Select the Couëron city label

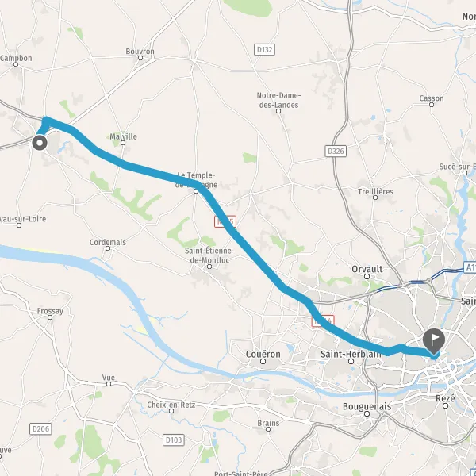[263, 354]
